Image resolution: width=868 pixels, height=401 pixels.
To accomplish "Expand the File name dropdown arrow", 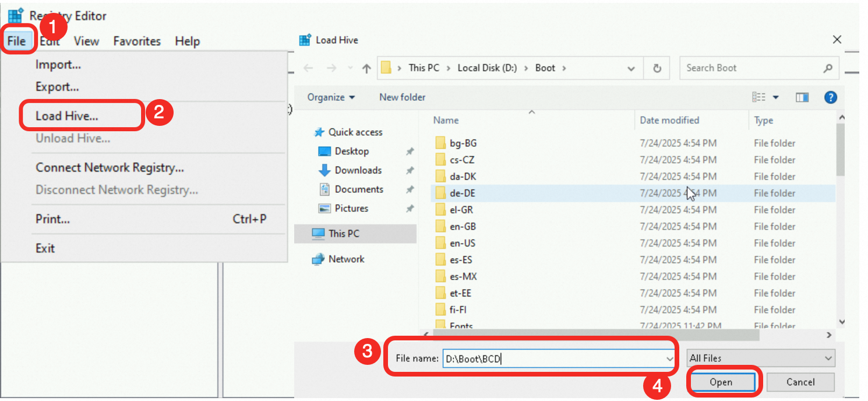I will point(669,358).
